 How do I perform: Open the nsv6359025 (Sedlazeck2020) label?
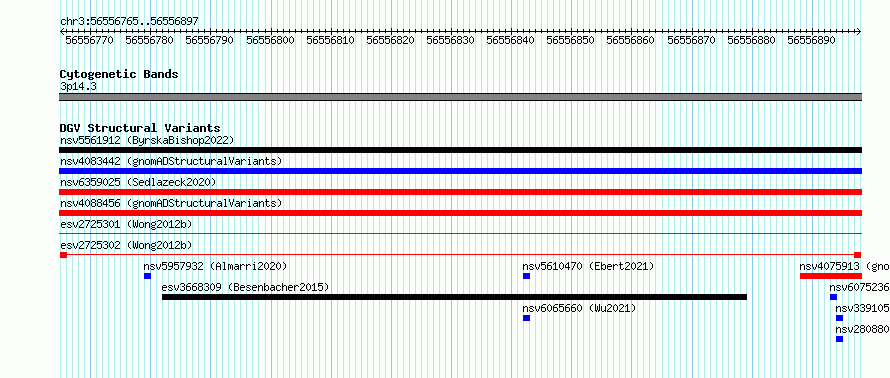click(138, 182)
